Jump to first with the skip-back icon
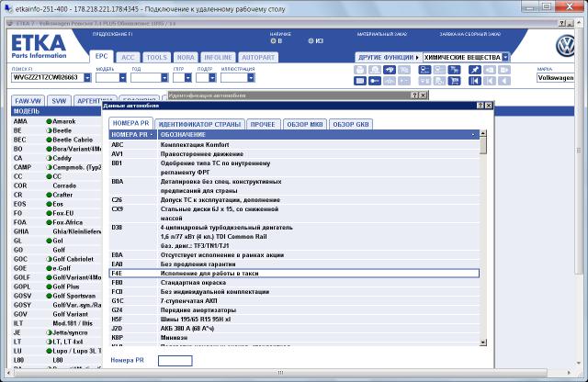588x382 pixels. click(475, 81)
